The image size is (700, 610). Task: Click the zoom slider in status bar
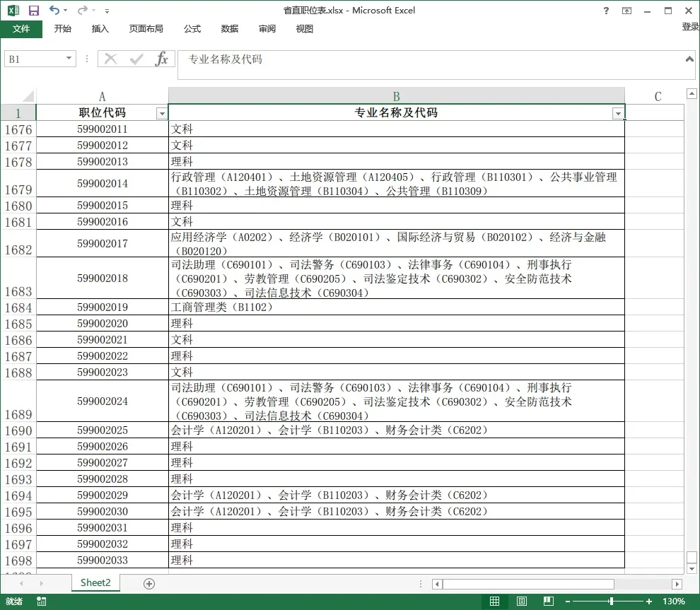(609, 602)
